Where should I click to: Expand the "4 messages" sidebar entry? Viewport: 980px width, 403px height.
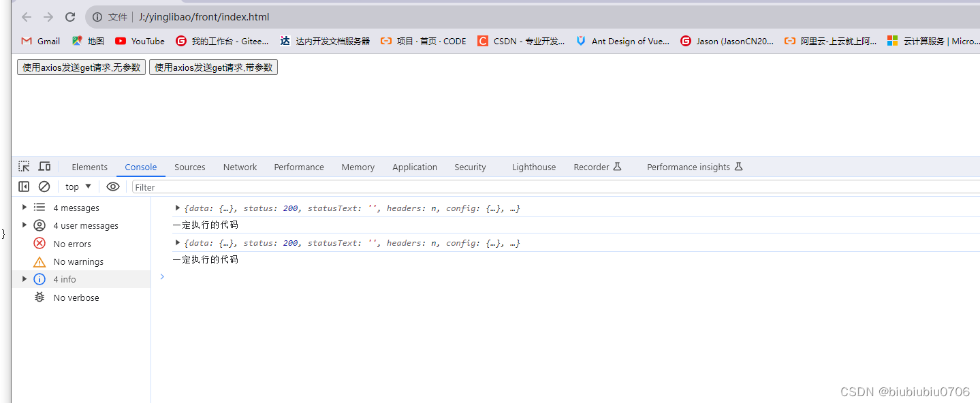click(x=24, y=207)
